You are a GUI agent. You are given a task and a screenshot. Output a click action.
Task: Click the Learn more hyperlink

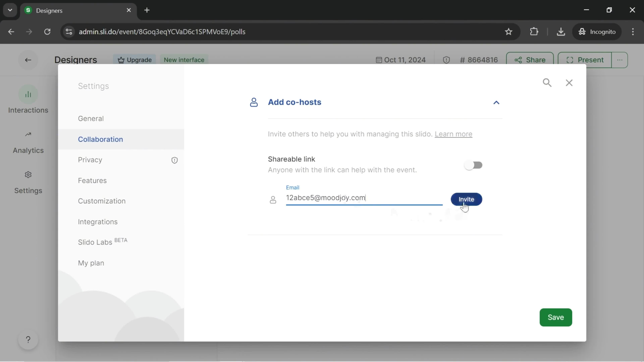453,134
